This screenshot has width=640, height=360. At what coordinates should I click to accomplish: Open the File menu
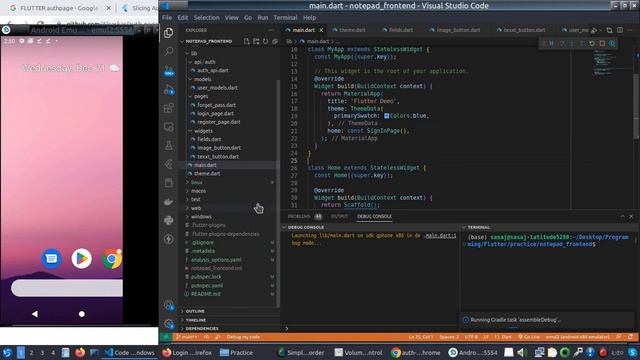(167, 18)
